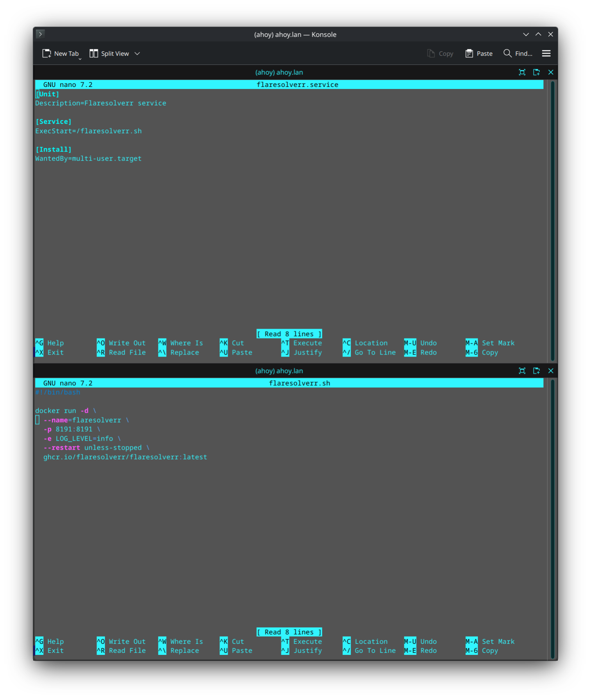This screenshot has height=700, width=591.
Task: Click "M-6 Copy" in the flaresolverr.sh pane
Action: tap(482, 651)
